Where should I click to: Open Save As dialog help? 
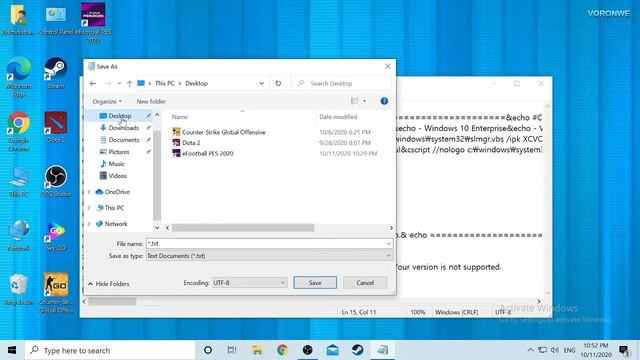(384, 101)
